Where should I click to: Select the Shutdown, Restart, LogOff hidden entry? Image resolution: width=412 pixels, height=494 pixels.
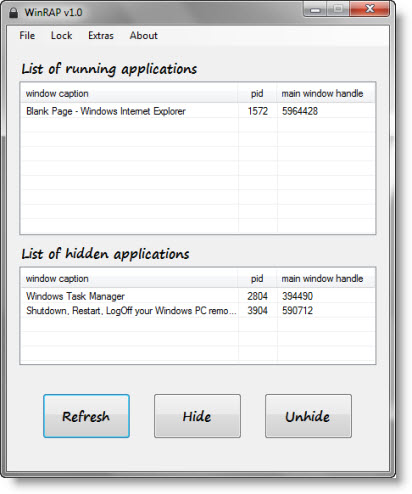tap(198, 310)
